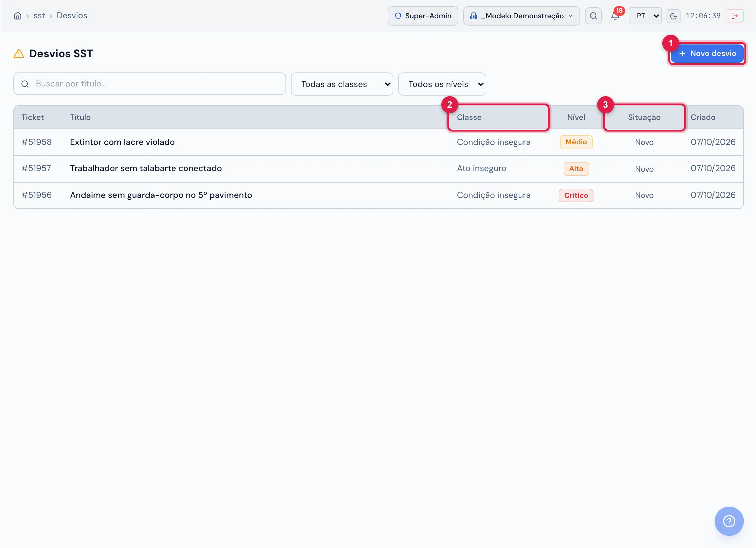Focus the Buscar por título search field
This screenshot has width=756, height=548.
(x=150, y=84)
